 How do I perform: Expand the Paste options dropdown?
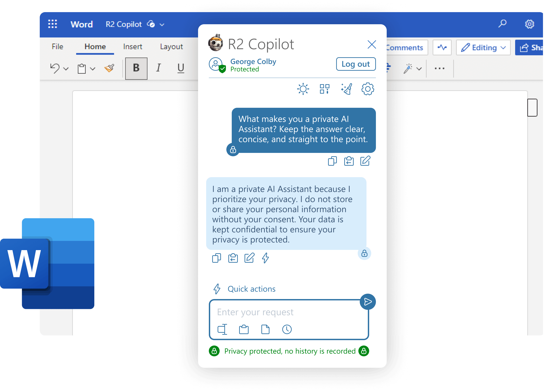click(93, 69)
